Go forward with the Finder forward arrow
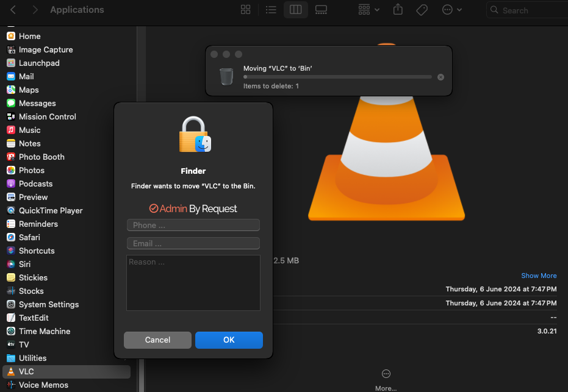Image resolution: width=568 pixels, height=392 pixels. click(x=35, y=10)
